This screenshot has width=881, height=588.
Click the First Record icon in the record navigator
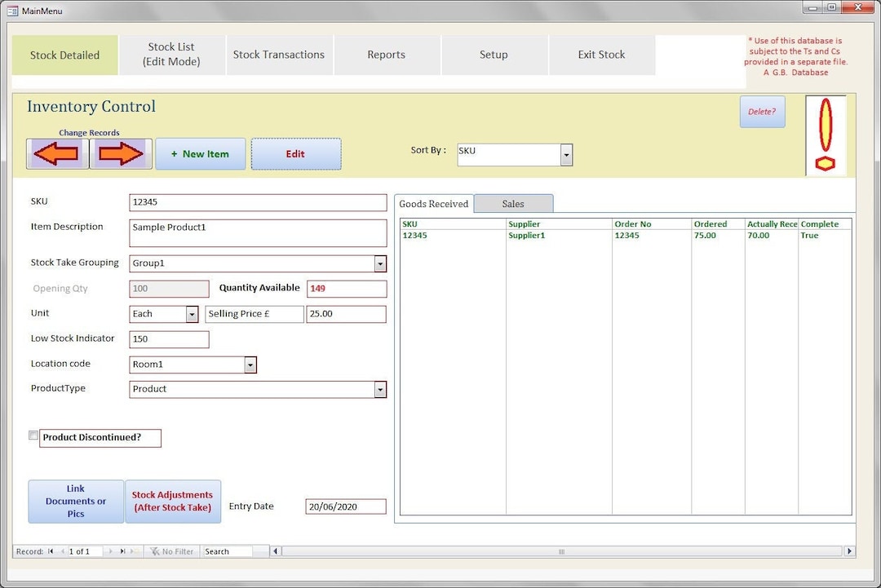pos(50,551)
